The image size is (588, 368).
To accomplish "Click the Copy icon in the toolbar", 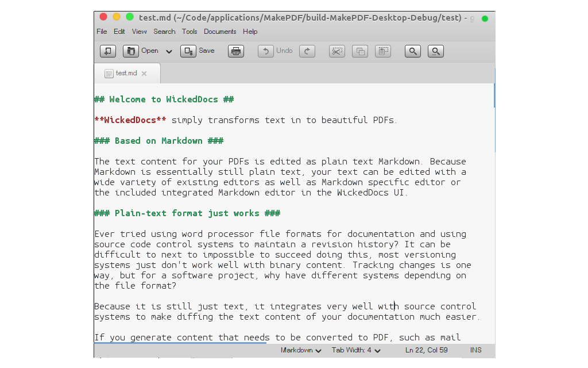I will click(x=360, y=51).
